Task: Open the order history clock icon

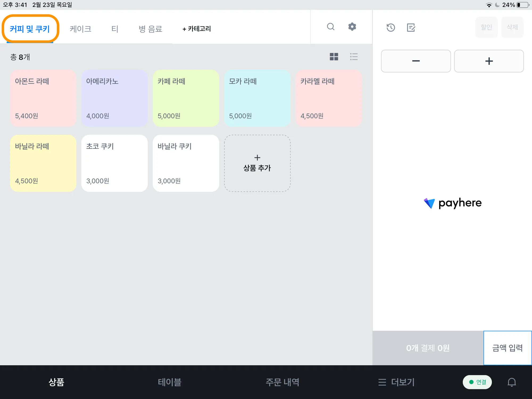Action: click(x=390, y=27)
